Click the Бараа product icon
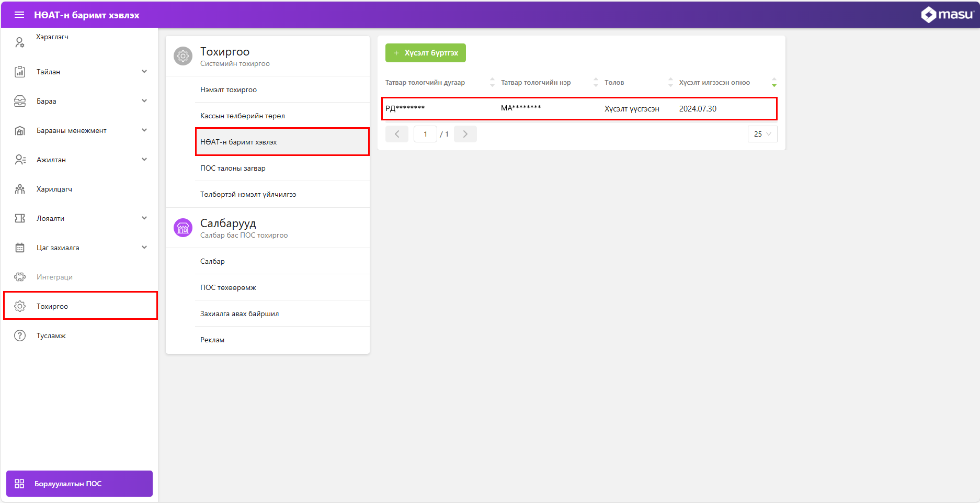The width and height of the screenshot is (980, 503). [x=20, y=101]
